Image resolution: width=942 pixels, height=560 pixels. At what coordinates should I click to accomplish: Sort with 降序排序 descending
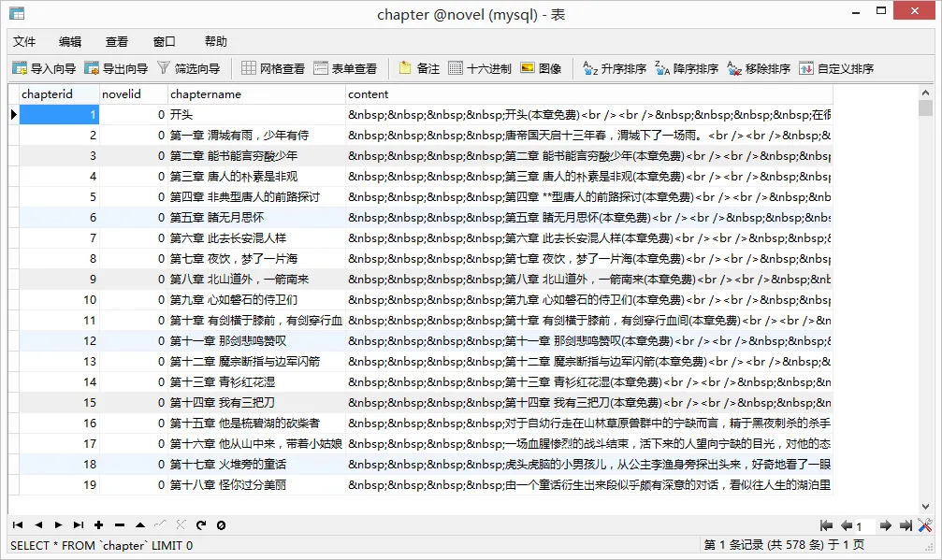coord(687,68)
